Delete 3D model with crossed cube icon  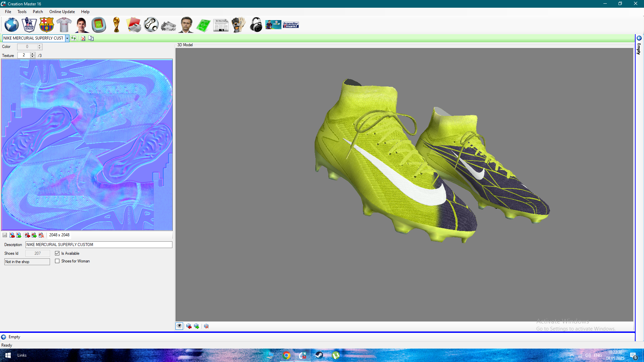tap(206, 326)
